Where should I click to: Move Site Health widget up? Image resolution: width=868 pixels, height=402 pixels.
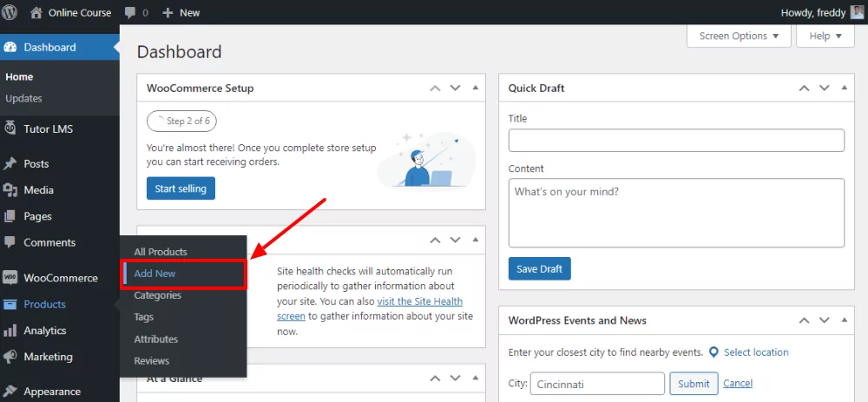coord(435,240)
